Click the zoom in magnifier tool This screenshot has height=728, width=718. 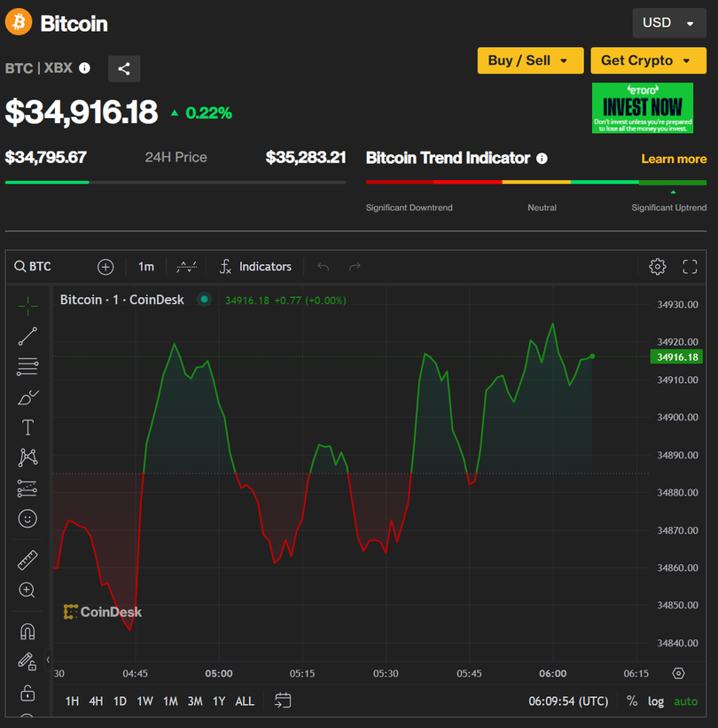(27, 591)
